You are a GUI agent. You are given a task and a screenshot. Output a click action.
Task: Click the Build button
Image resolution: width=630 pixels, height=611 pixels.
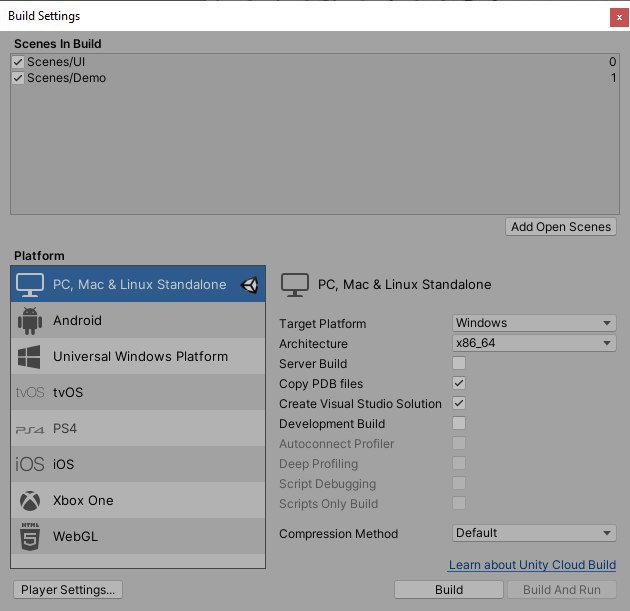(x=449, y=590)
